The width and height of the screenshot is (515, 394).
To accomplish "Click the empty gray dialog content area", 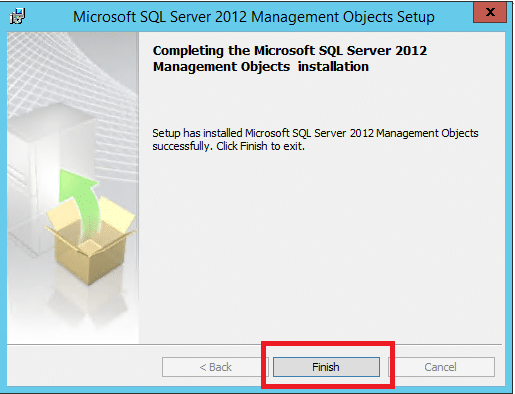I will [320, 247].
